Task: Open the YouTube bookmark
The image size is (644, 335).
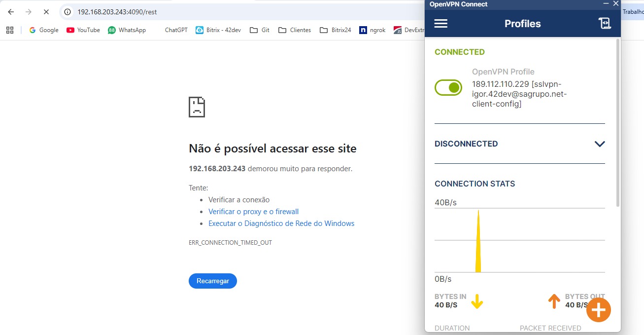Action: 83,30
